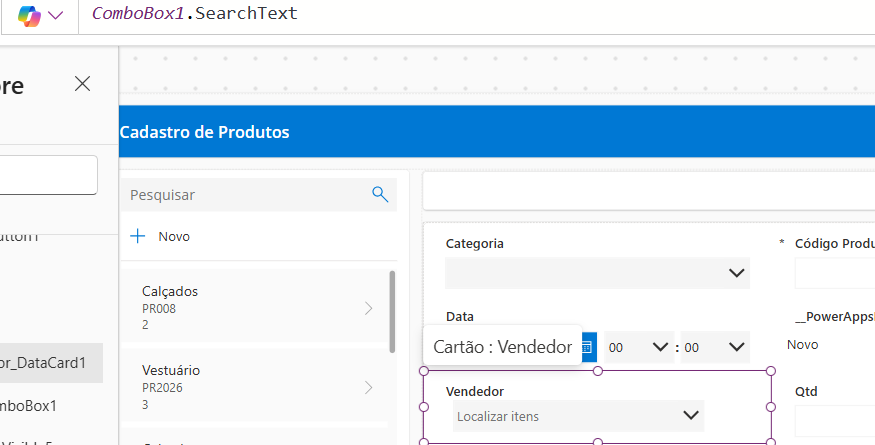Click the PR2026 product code
This screenshot has height=445, width=875.
(x=162, y=388)
